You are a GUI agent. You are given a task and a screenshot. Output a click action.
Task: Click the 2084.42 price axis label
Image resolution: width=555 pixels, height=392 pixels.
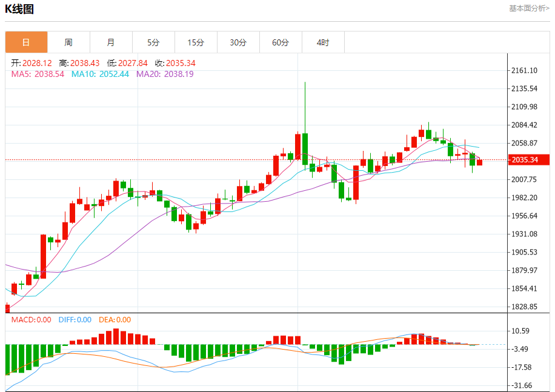[x=524, y=125]
